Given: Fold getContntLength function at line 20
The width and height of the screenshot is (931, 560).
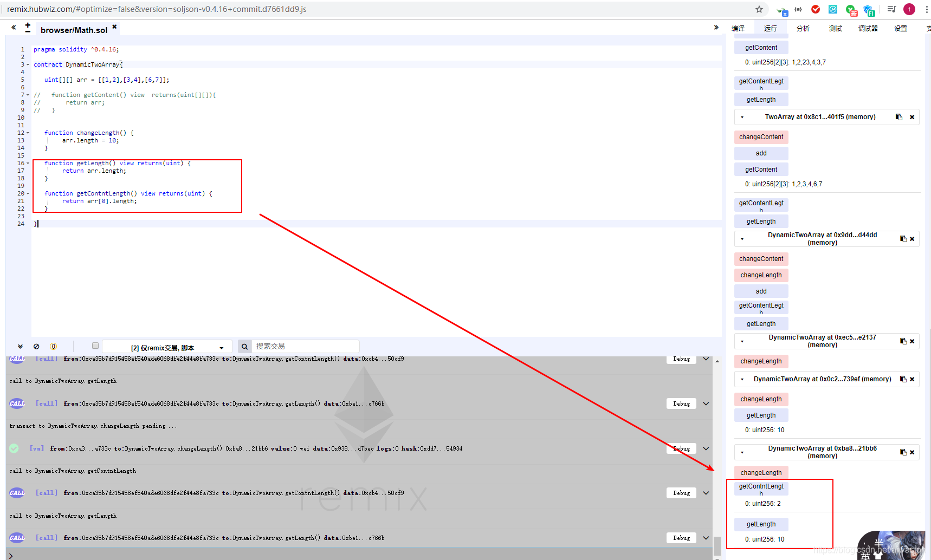Looking at the screenshot, I should pos(28,193).
